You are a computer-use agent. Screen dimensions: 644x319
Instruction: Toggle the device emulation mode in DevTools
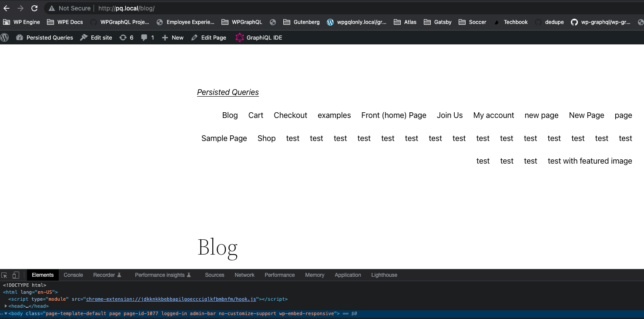coord(16,275)
